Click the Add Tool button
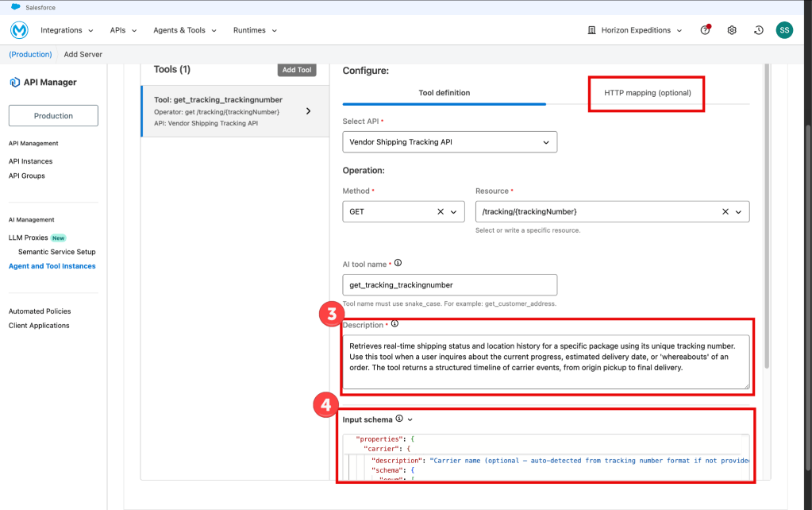812x510 pixels. pos(297,70)
